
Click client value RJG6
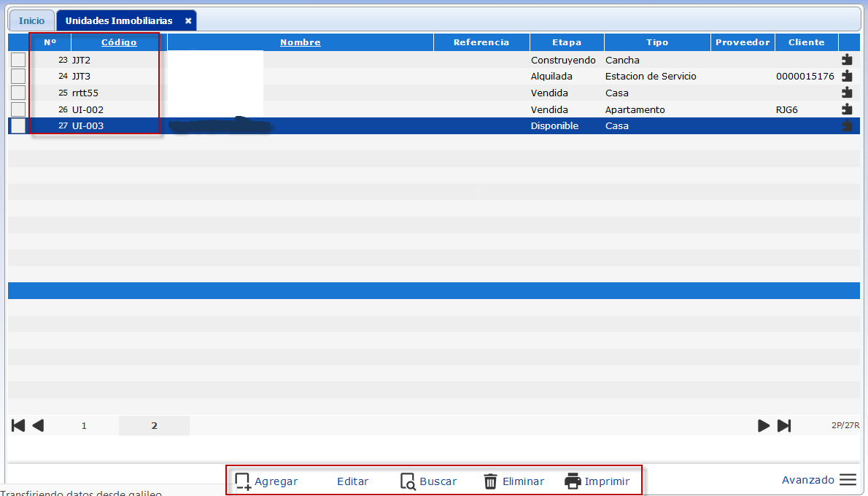point(786,109)
